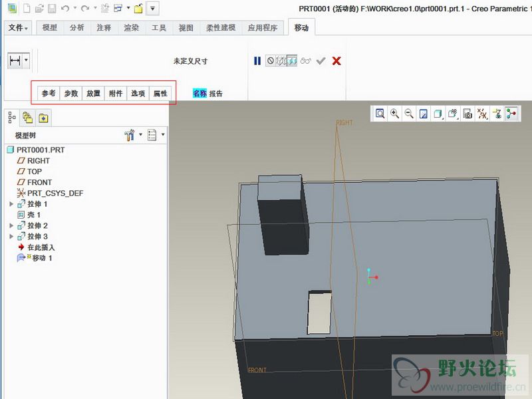Open the 选项 dashboard panel
Screen dimensions: 532x399
[138, 93]
